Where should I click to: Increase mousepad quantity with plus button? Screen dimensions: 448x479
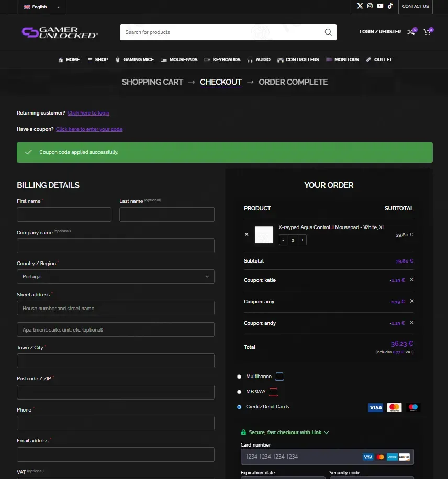click(303, 240)
